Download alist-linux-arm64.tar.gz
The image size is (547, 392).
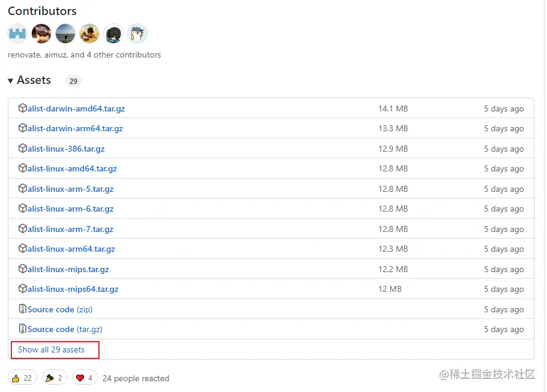tap(71, 249)
